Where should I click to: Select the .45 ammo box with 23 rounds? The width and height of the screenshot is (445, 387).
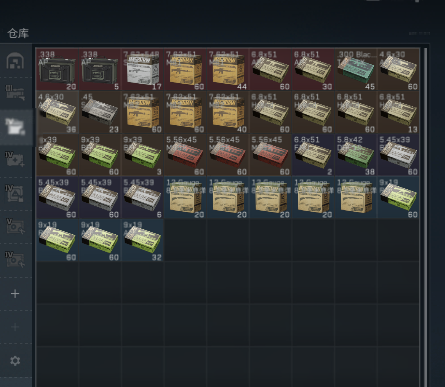tap(100, 112)
